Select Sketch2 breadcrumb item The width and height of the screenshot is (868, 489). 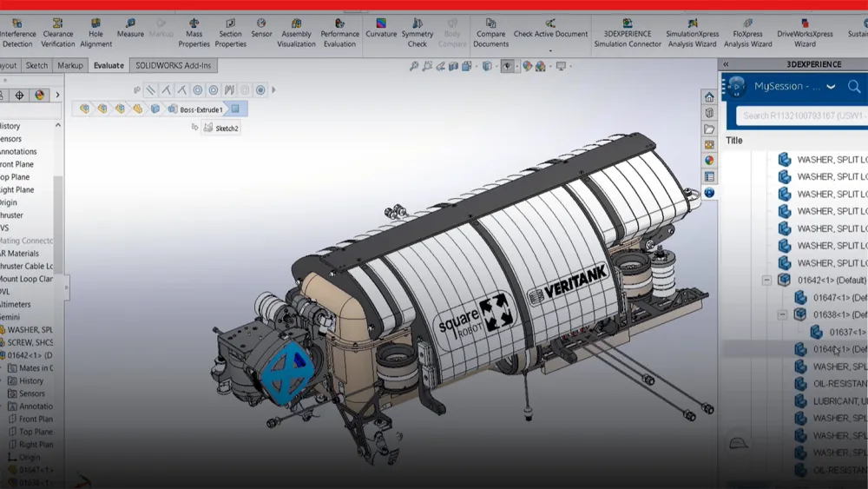[x=220, y=129]
